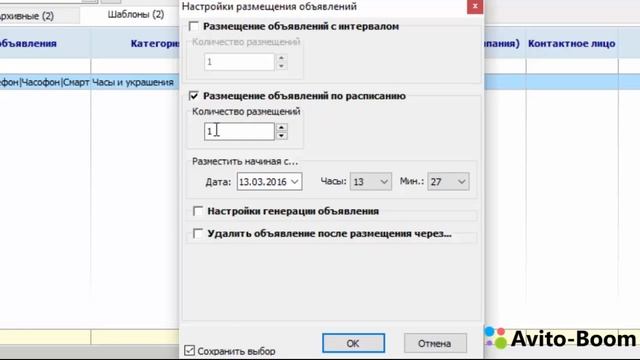Click the 'Контактное лицо' column header
The height and width of the screenshot is (360, 640).
pos(571,44)
